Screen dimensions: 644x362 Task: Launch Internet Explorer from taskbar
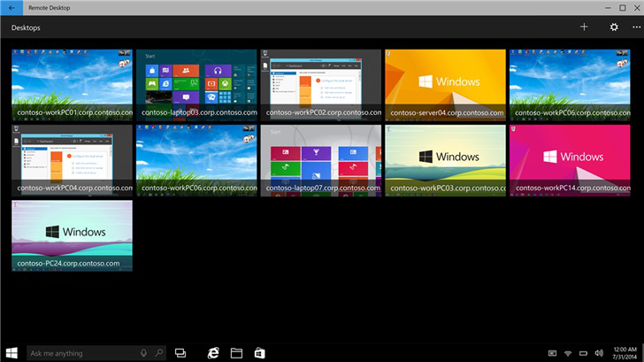(x=213, y=353)
